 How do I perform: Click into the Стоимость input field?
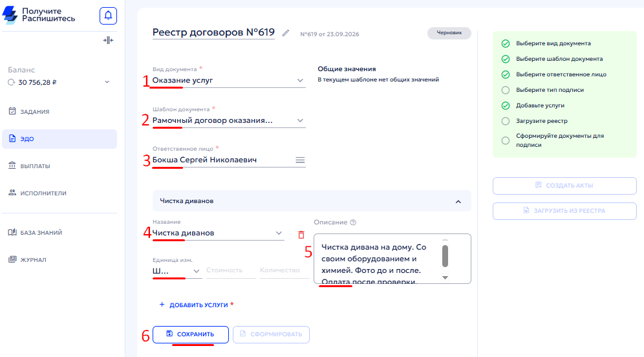point(231,270)
